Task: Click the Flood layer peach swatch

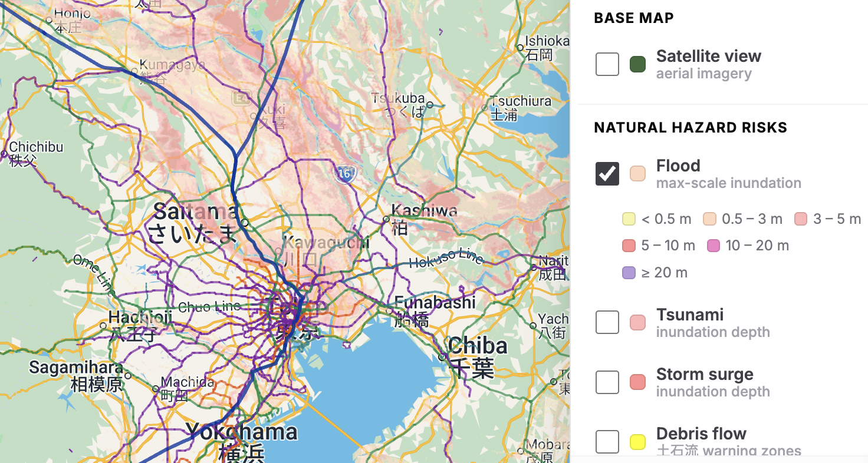Action: 637,174
